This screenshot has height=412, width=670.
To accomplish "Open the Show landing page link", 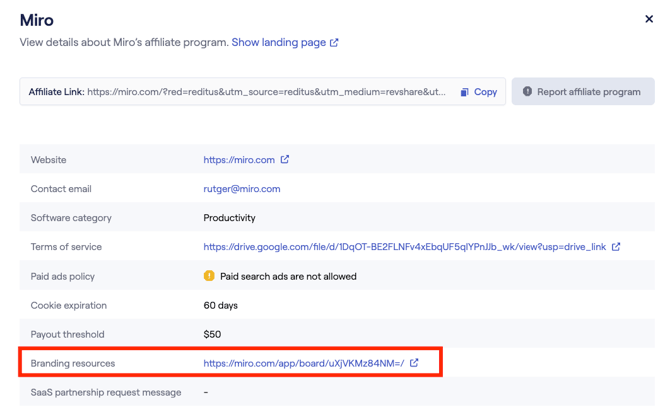I will point(278,42).
